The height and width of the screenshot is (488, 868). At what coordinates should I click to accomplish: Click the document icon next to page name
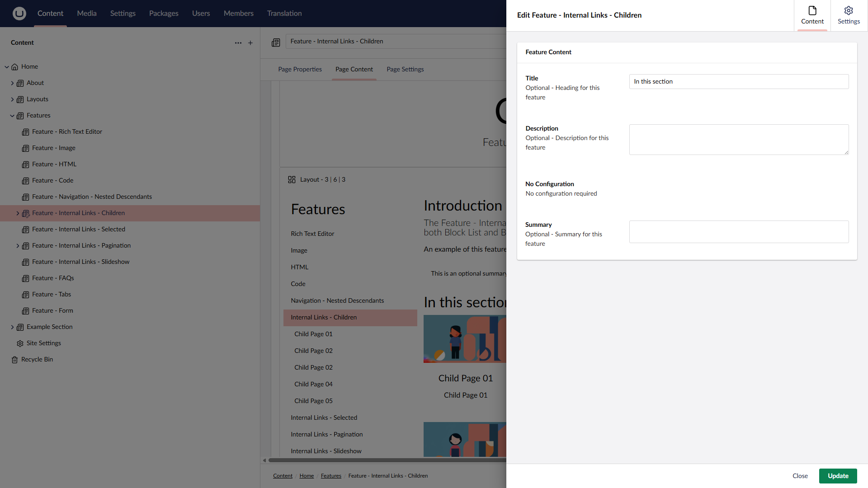point(276,42)
